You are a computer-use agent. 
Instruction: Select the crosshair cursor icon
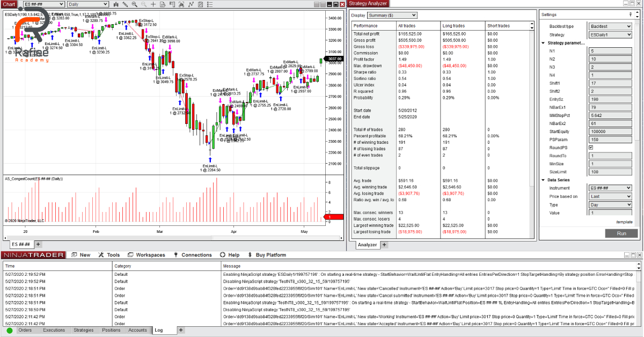pyautogui.click(x=153, y=4)
